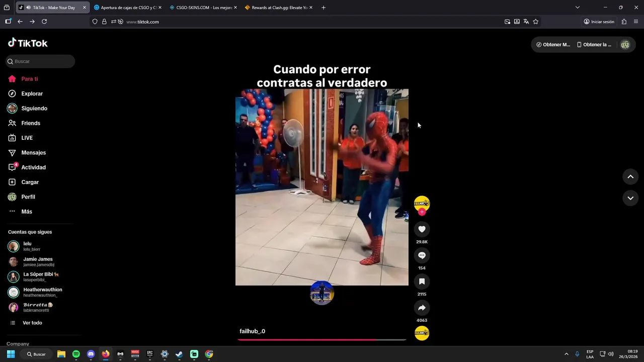644x362 pixels.
Task: Show hidden system tray icons
Action: (x=567, y=354)
